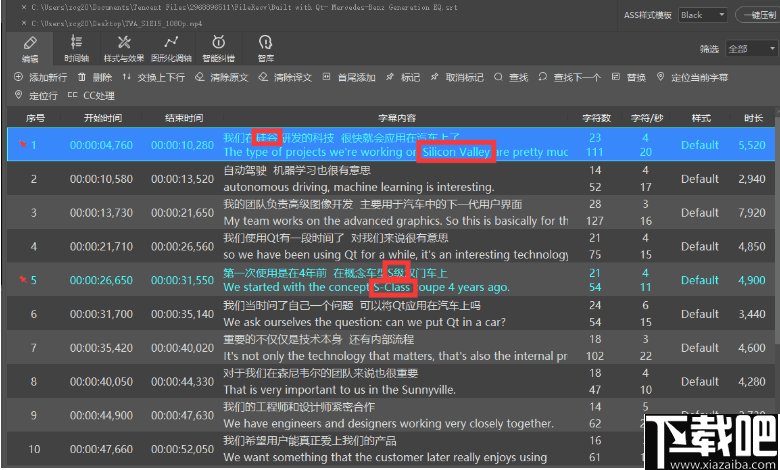This screenshot has width=780, height=470.
Task: Click the 结束时间 column header
Action: pyautogui.click(x=184, y=118)
